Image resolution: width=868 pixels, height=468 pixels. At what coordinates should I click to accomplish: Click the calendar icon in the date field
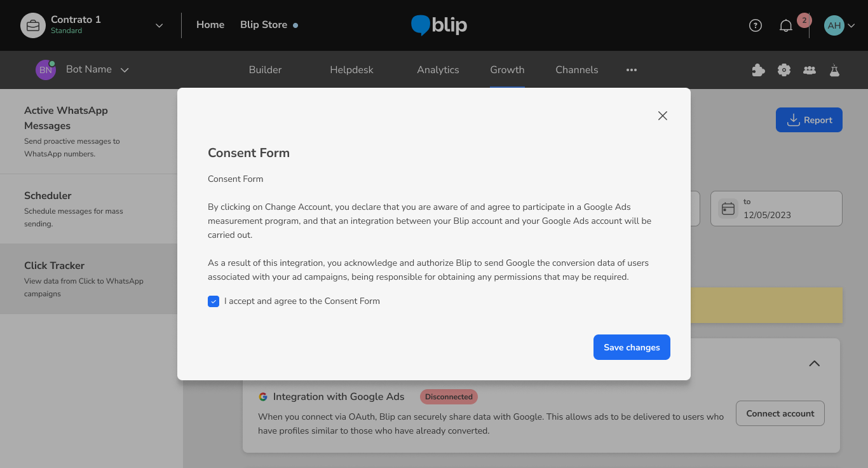coord(728,209)
